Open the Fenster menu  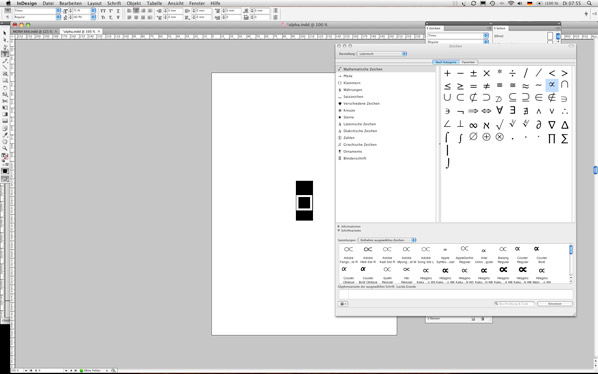pos(197,3)
